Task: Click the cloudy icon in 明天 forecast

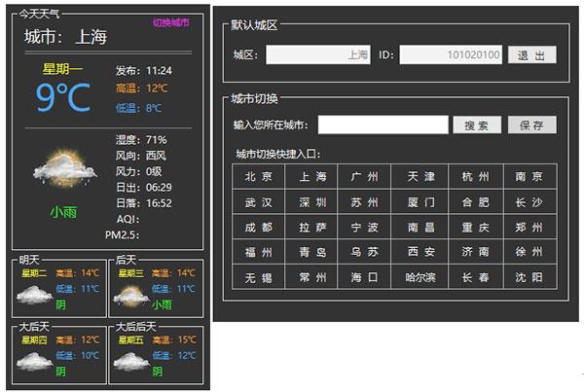Action: tap(35, 292)
